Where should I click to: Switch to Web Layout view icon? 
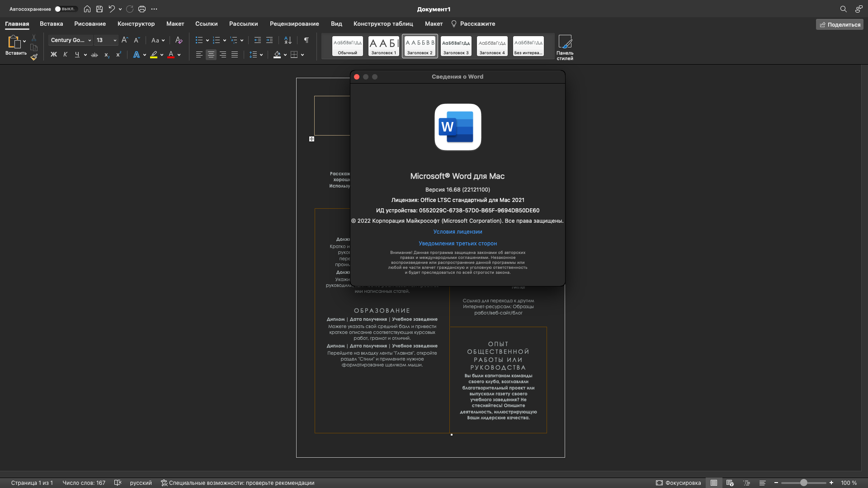(x=730, y=483)
